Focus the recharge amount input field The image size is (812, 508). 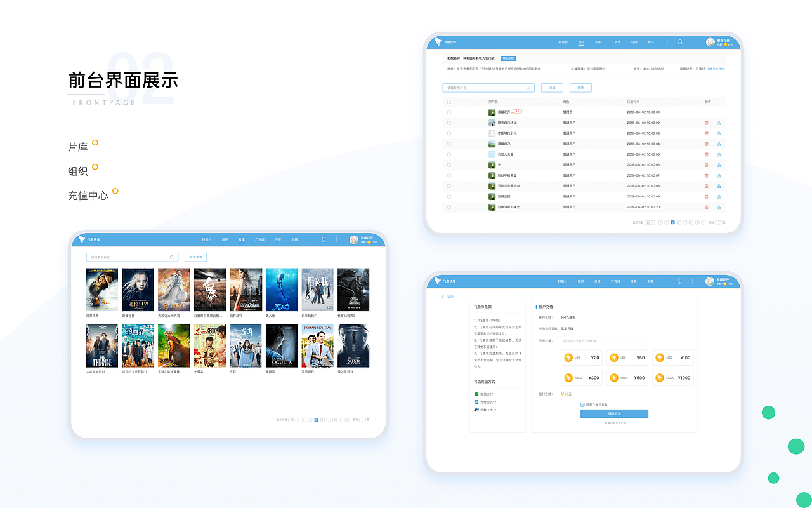[604, 341]
